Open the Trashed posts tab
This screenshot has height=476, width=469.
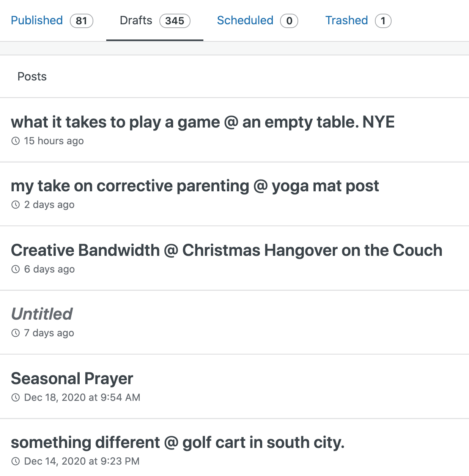tap(346, 20)
